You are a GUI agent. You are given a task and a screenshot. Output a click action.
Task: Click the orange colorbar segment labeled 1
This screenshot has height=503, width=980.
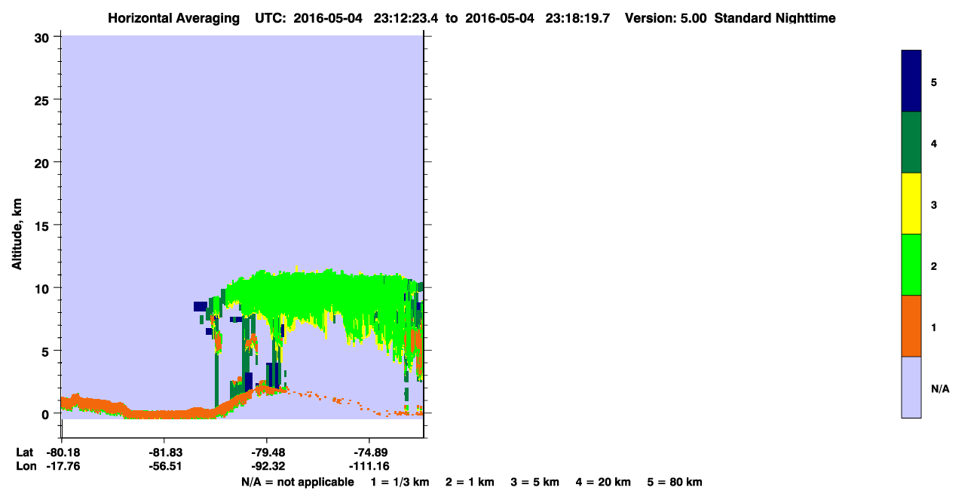point(911,326)
